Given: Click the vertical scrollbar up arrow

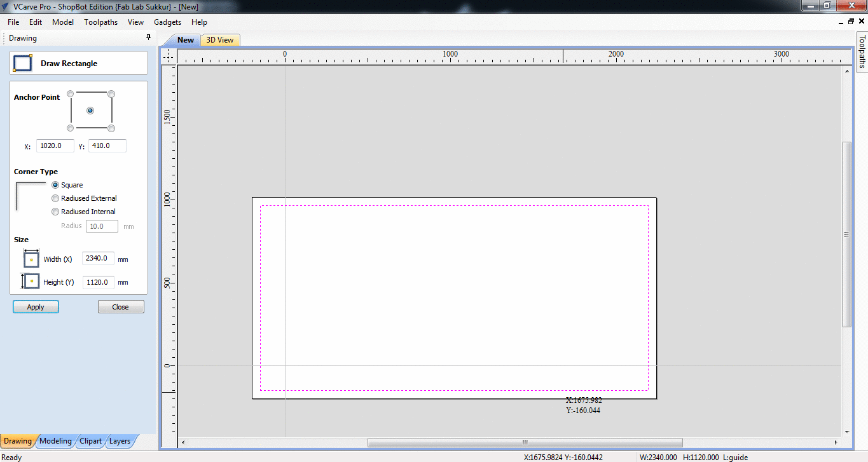Looking at the screenshot, I should click(846, 71).
